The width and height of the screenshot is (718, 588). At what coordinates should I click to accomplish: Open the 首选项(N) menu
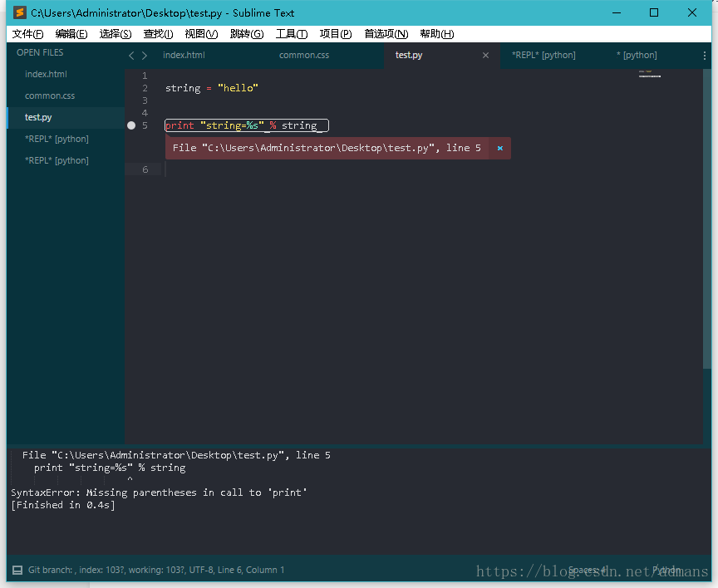point(386,34)
